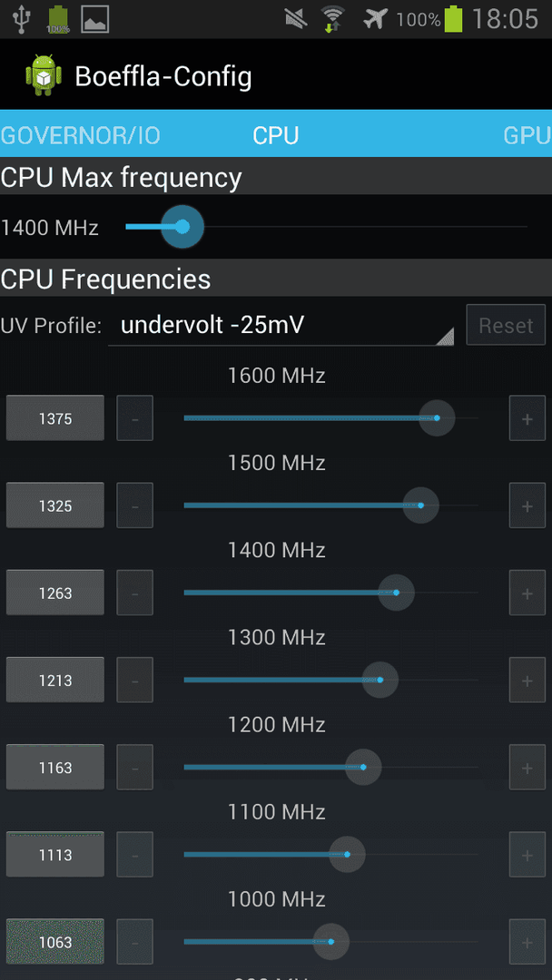
Task: Tap the picture notification icon
Action: [95, 19]
